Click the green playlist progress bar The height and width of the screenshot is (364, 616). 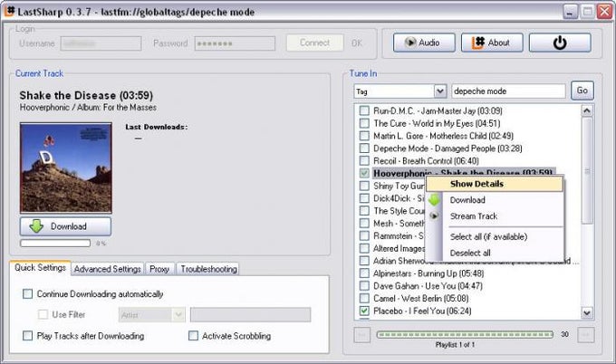tap(465, 334)
